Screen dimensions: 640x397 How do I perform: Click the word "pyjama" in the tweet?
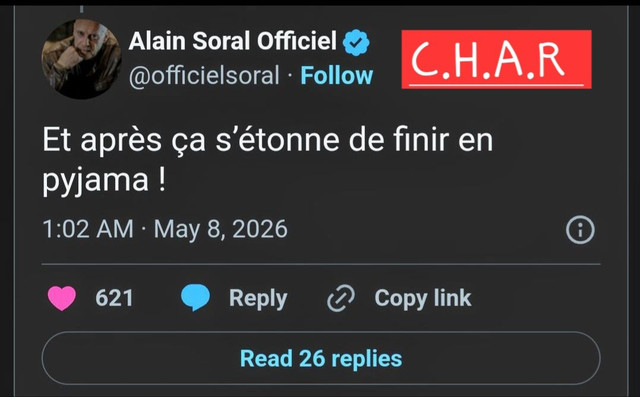tap(96, 180)
